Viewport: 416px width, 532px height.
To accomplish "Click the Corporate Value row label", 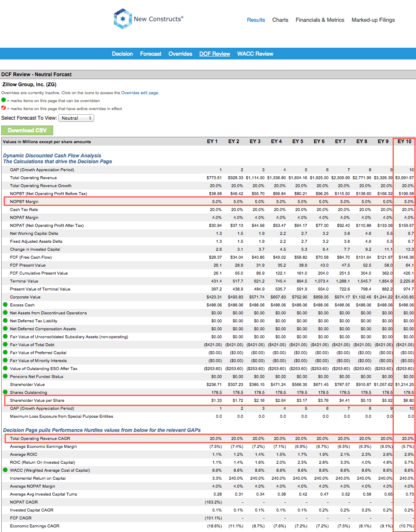I will pos(25,297).
